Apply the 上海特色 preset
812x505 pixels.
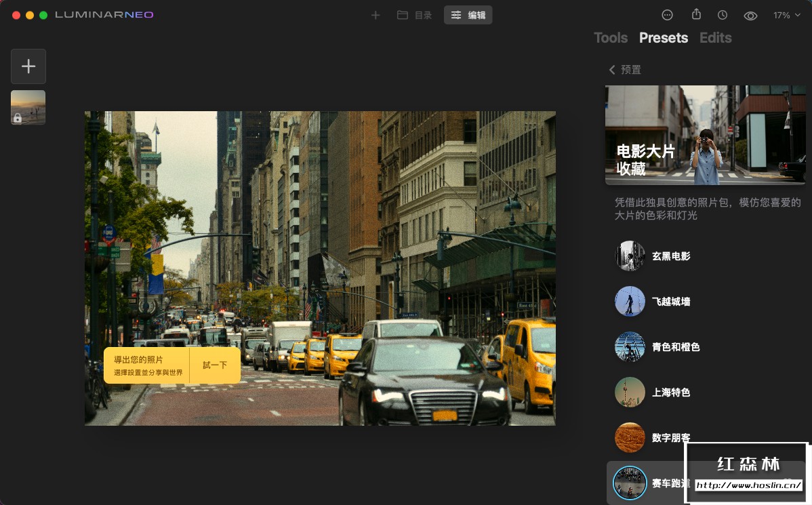pyautogui.click(x=670, y=392)
